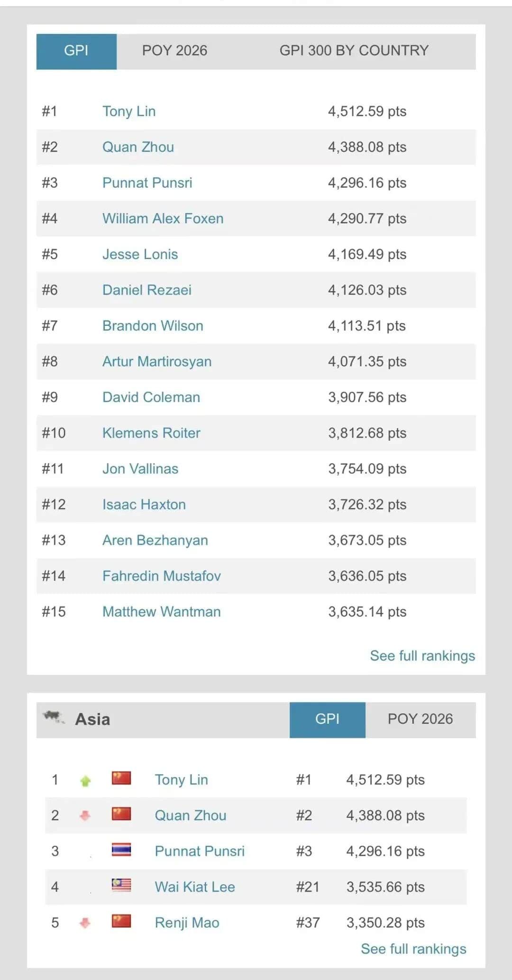Viewport: 512px width, 980px height.
Task: Click green up arrow next to Tony Lin
Action: (x=85, y=780)
